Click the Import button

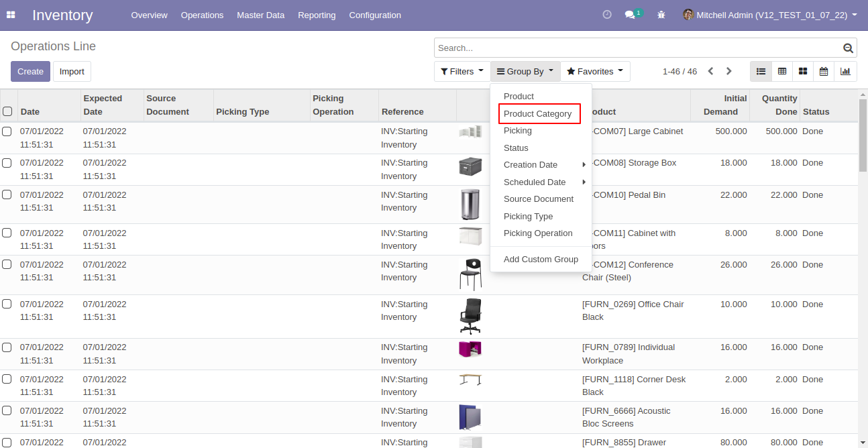[x=72, y=71]
